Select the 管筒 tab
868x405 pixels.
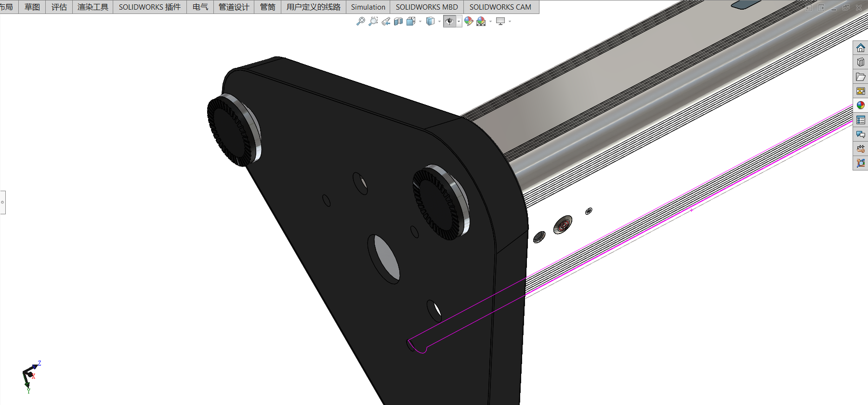click(268, 7)
